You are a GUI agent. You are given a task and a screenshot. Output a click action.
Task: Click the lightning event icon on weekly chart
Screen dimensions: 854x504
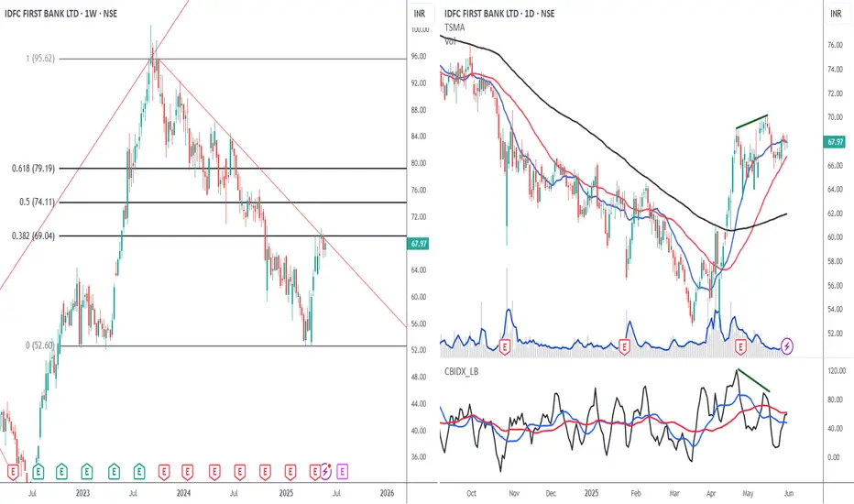(325, 471)
